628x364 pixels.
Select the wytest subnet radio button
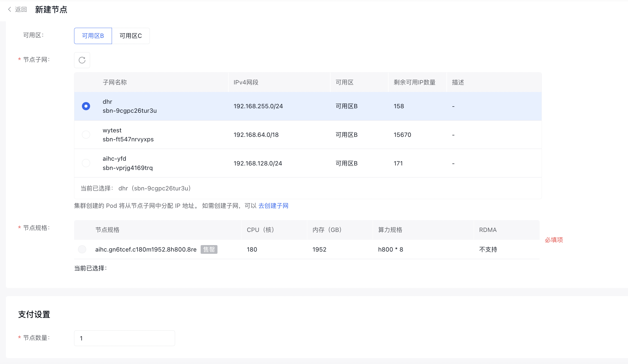pyautogui.click(x=86, y=135)
